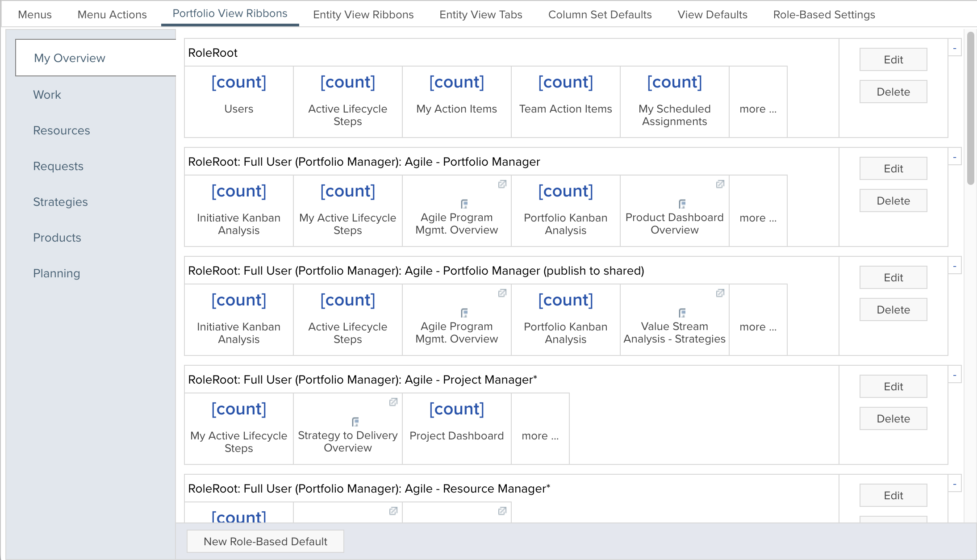Collapse the RoleRoot ribbon section

955,48
